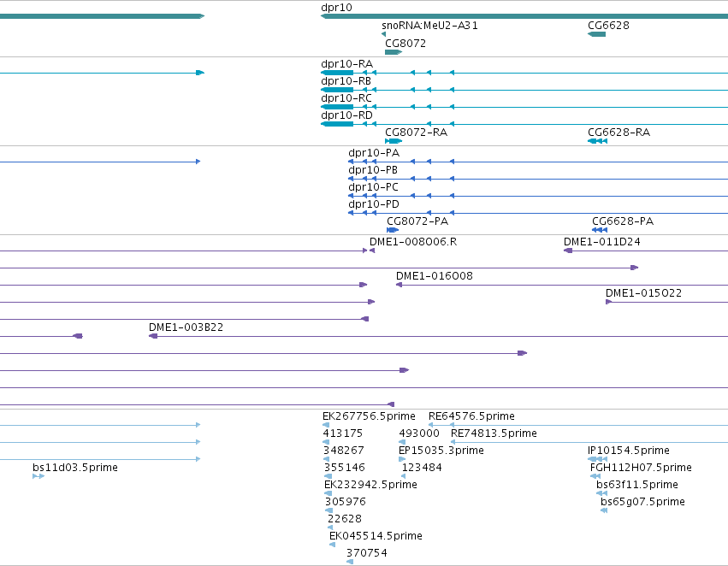Image resolution: width=728 pixels, height=566 pixels.
Task: Click the CG8072-RA transcript label
Action: [x=416, y=133]
